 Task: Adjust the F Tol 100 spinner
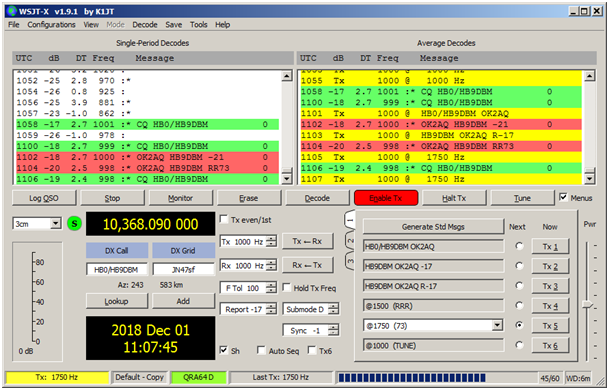[272, 288]
